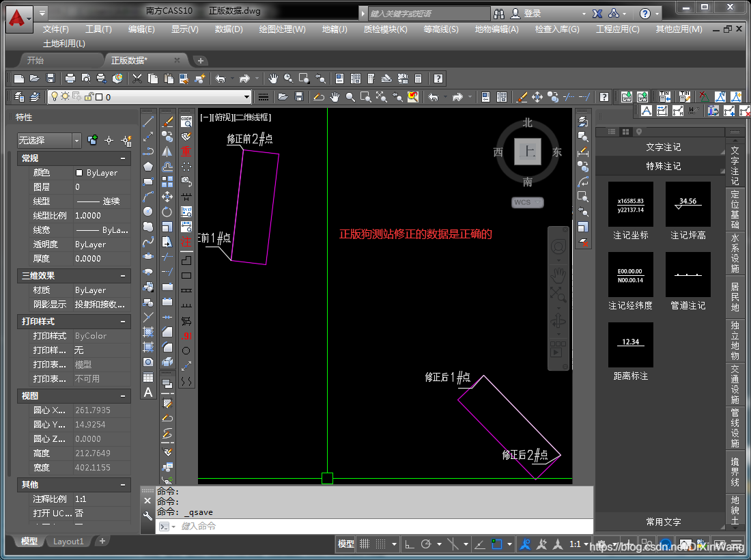The width and height of the screenshot is (751, 560).
Task: Collapse the 打印样式 properties section
Action: click(x=123, y=322)
